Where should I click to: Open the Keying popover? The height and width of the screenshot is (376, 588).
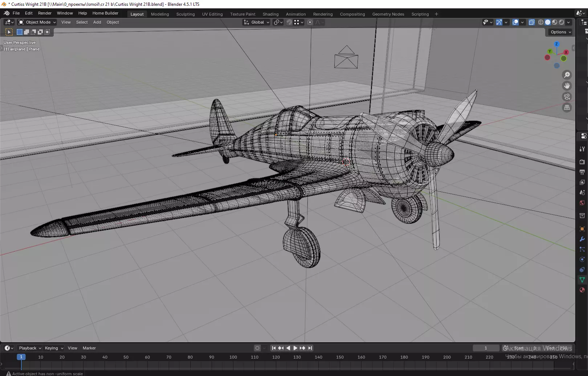(x=54, y=348)
